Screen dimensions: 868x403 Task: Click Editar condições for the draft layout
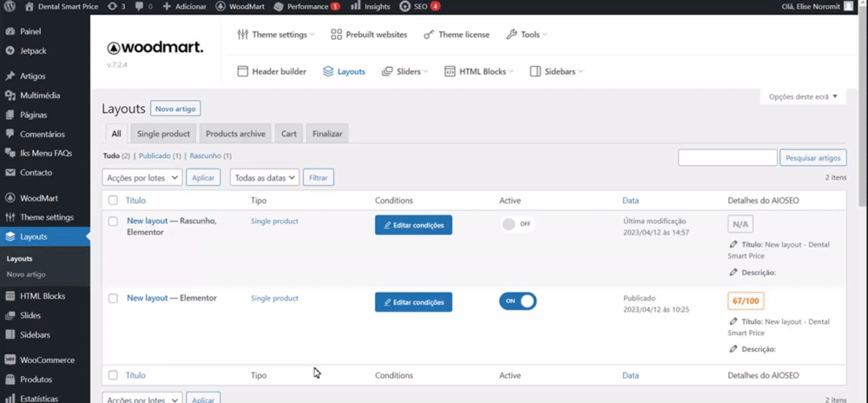(413, 225)
